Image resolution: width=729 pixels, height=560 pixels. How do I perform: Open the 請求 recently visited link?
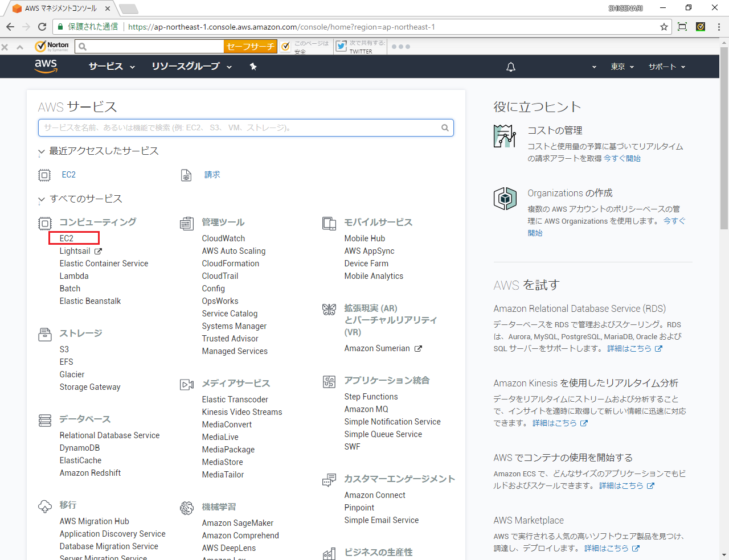point(212,175)
